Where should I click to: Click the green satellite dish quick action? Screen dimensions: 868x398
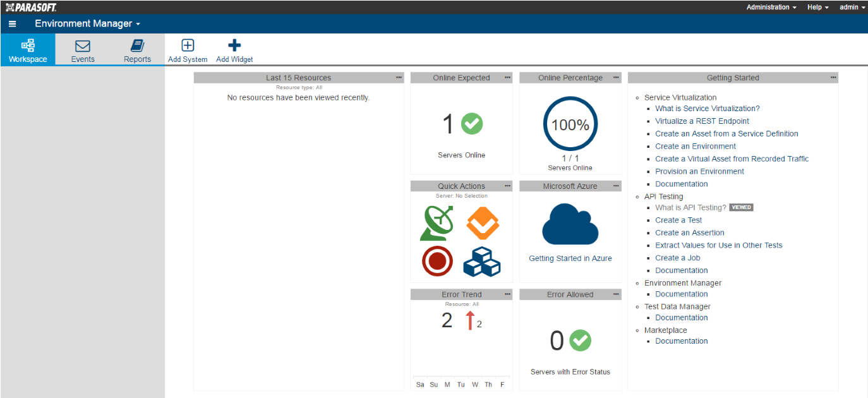tap(437, 223)
